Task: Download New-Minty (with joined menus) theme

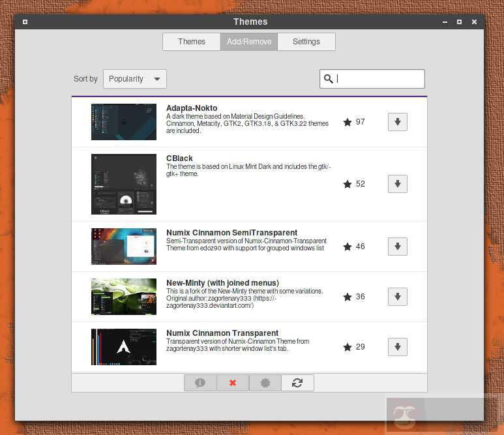Action: [397, 297]
